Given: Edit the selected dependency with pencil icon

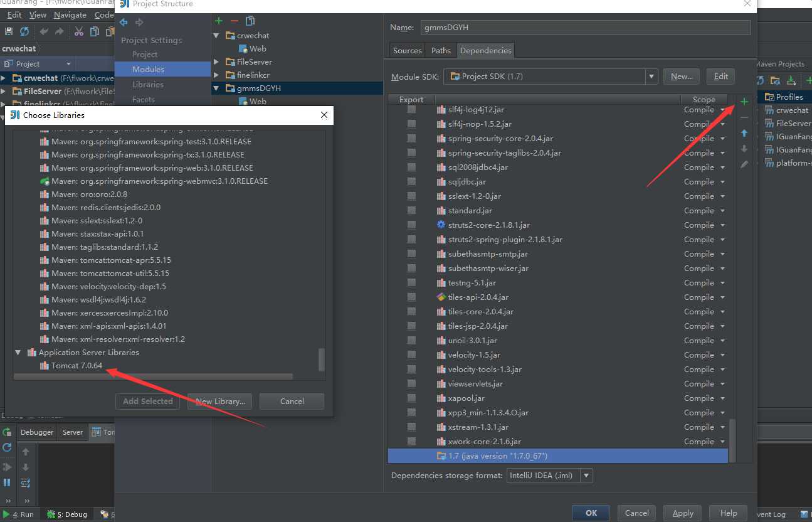Looking at the screenshot, I should click(744, 164).
